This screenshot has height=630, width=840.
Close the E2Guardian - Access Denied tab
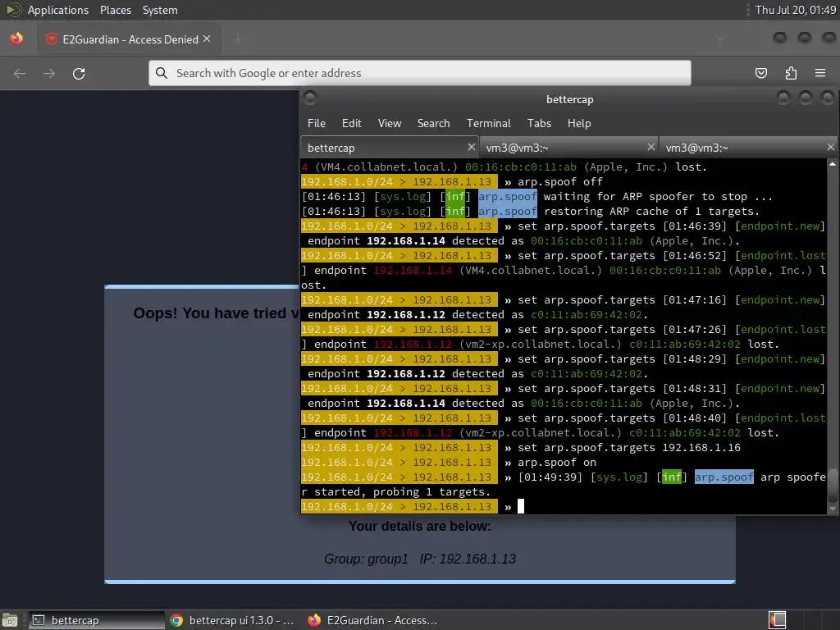tap(207, 39)
